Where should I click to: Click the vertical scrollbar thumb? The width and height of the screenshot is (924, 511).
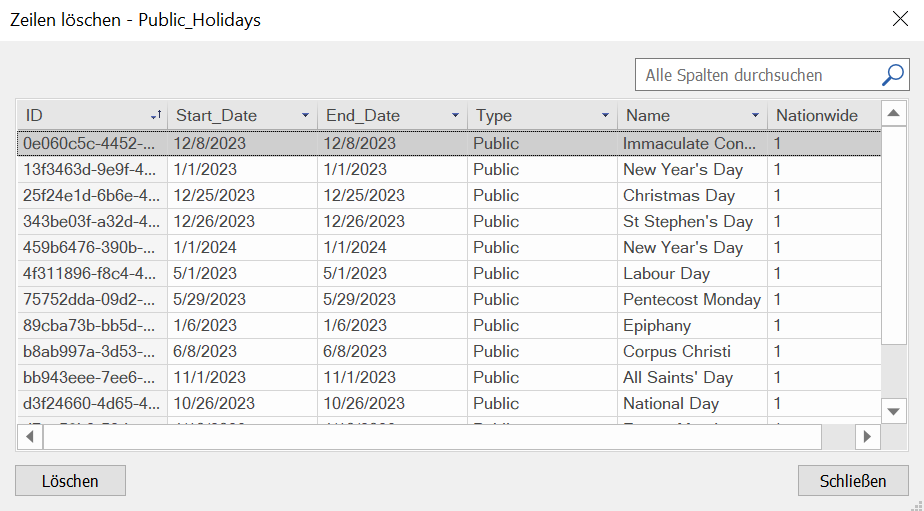894,235
